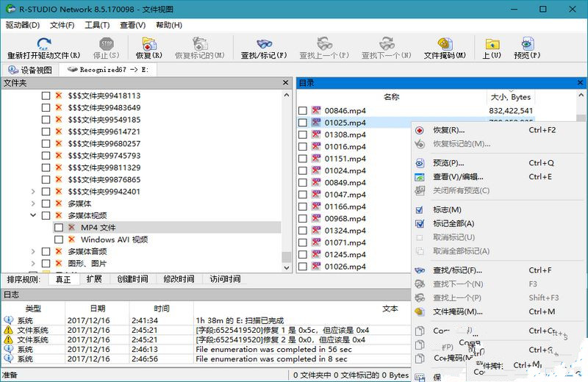Open Find/Mark (查找/标记) binoculars icon
The height and width of the screenshot is (382, 588).
[264, 43]
